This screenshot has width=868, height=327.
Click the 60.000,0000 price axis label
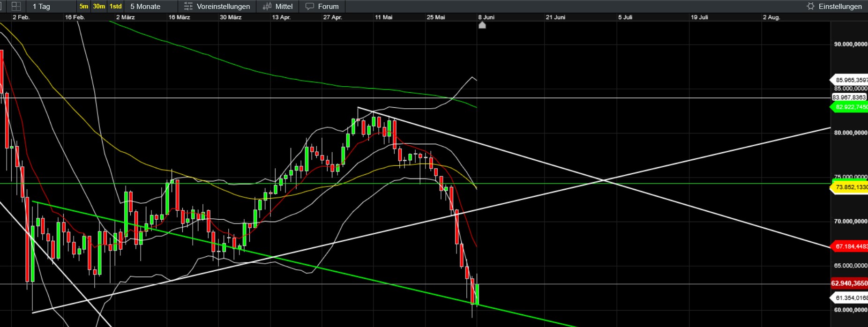point(851,310)
